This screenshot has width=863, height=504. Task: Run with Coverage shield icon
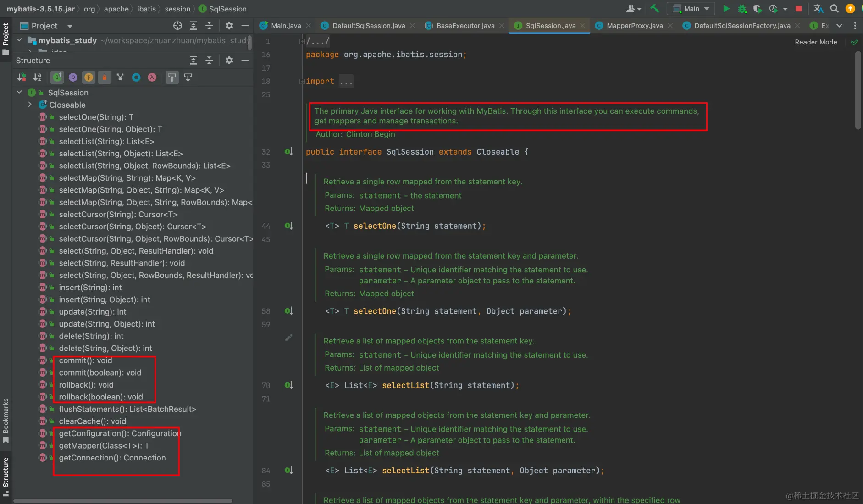click(x=758, y=9)
